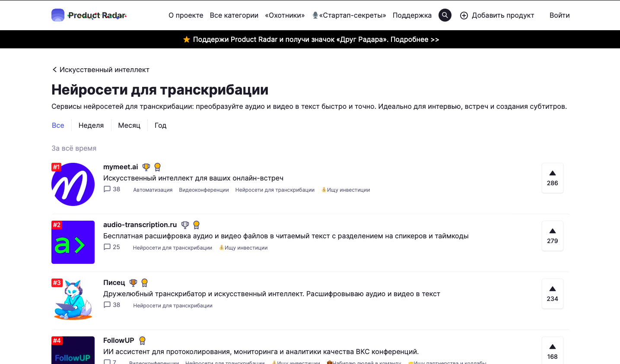The width and height of the screenshot is (620, 364).
Task: Click the microphone icon by Стартап-секреты
Action: coord(315,15)
